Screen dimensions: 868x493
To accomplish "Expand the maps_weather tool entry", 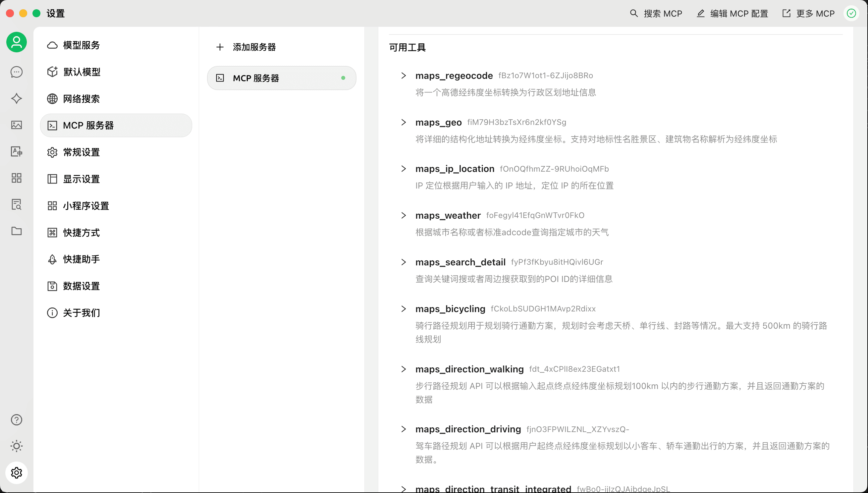I will pyautogui.click(x=404, y=215).
